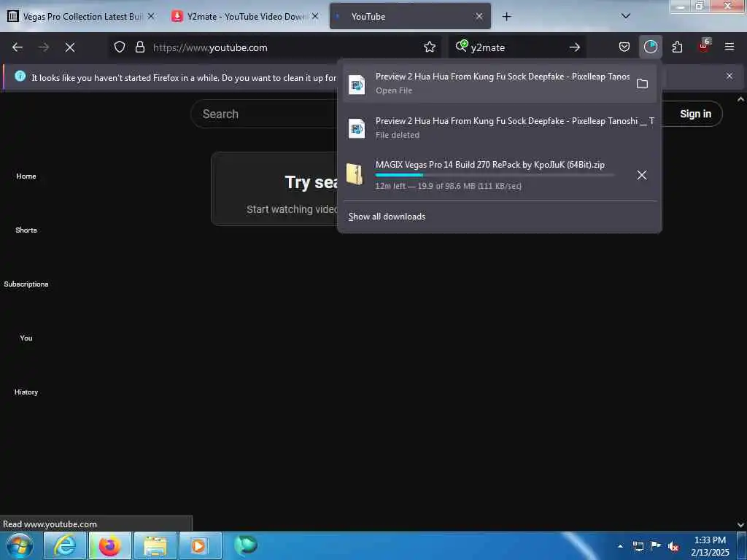Screen dimensions: 747x560
Task: Open Subscriptions in the YouTube sidebar
Action: point(26,284)
